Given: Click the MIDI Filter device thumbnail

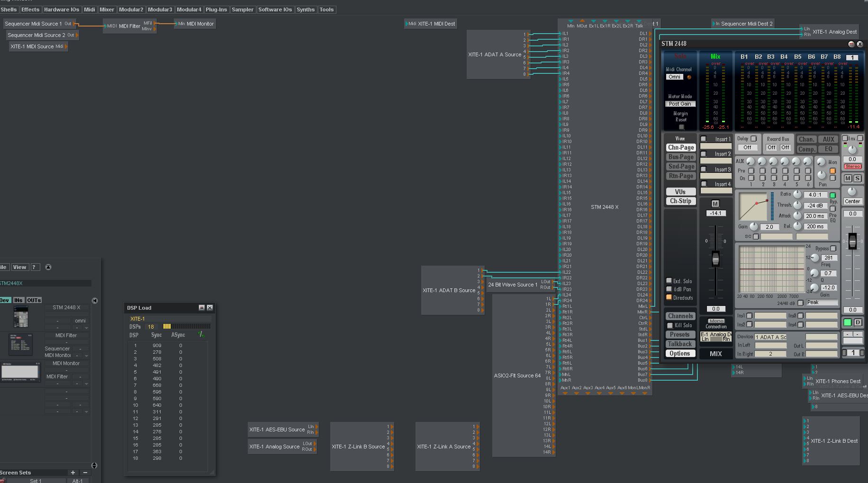Looking at the screenshot, I should pos(20,344).
